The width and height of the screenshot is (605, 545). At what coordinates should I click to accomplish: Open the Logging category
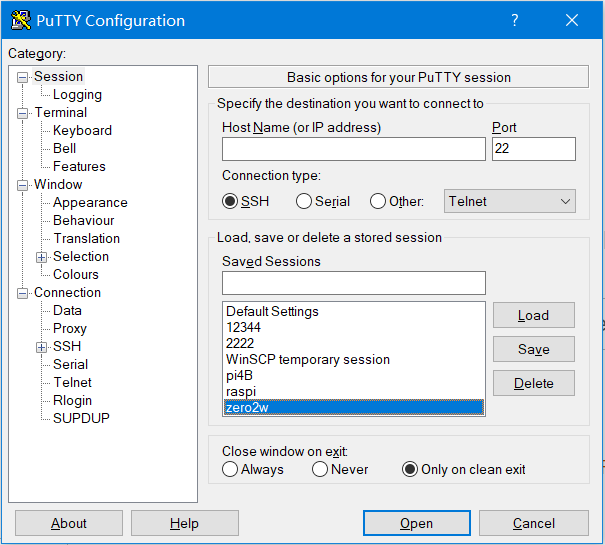point(77,95)
